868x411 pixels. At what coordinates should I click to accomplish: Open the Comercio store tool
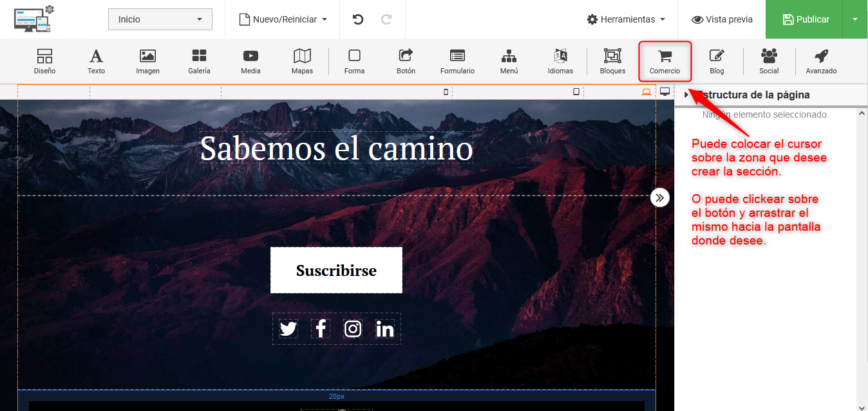(665, 62)
